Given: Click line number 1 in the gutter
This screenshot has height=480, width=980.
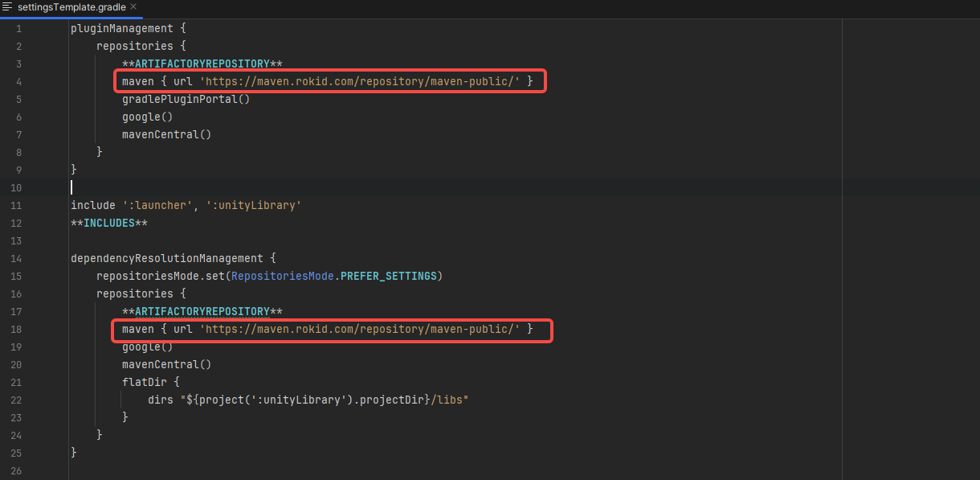Looking at the screenshot, I should (18, 29).
